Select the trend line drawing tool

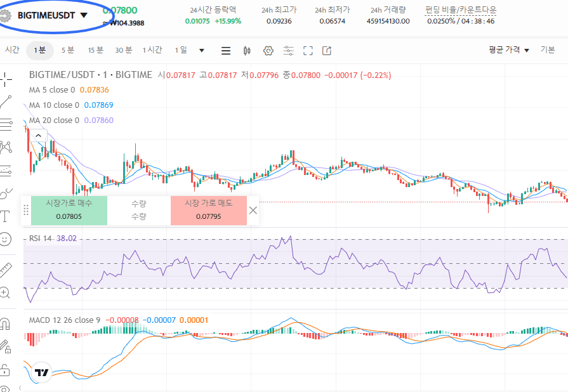[6, 102]
